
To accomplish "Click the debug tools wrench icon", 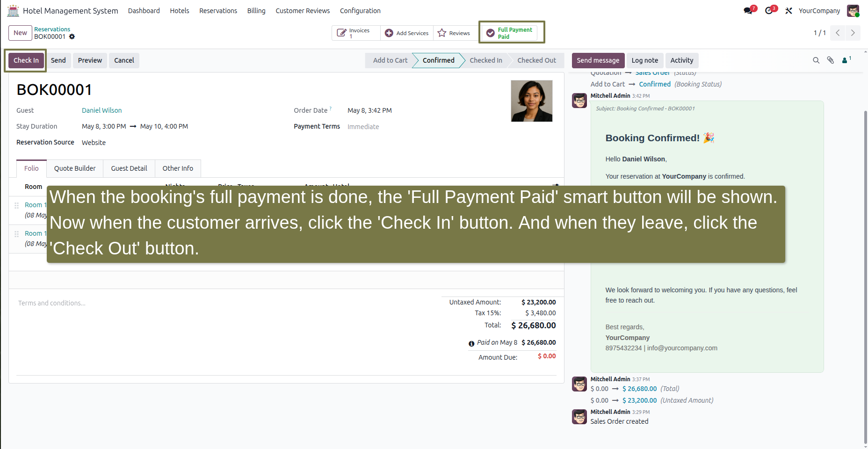I will coord(788,10).
